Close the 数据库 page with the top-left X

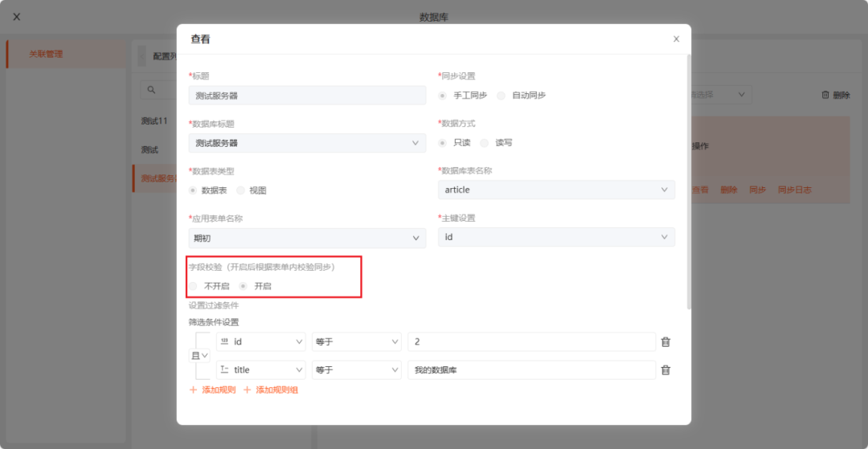click(x=17, y=17)
